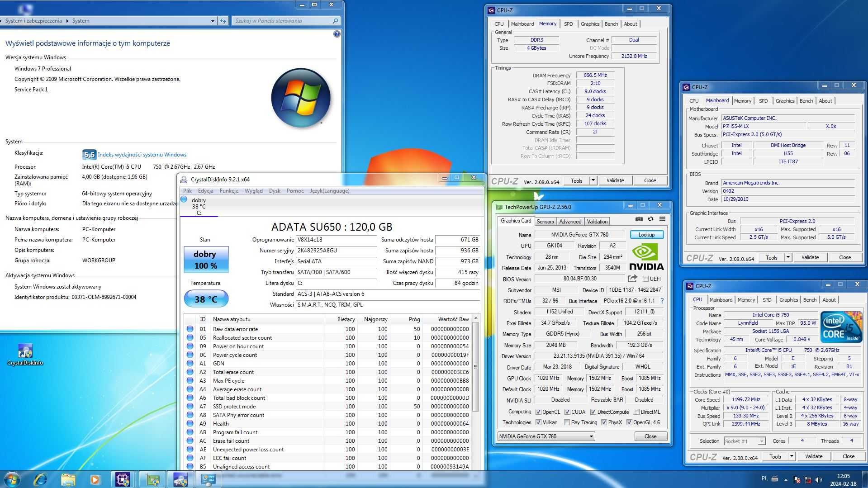Open the Windows Start orb
Image resolution: width=868 pixels, height=488 pixels.
12,479
